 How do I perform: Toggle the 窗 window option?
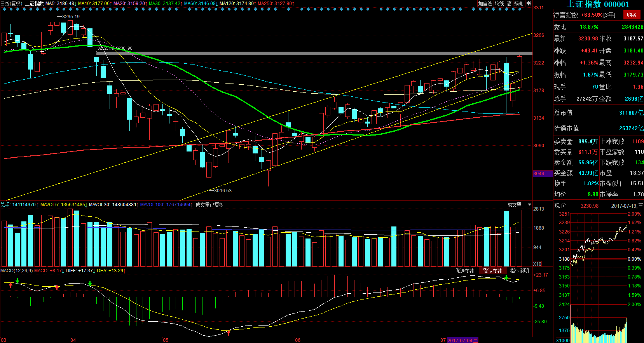[509, 3]
